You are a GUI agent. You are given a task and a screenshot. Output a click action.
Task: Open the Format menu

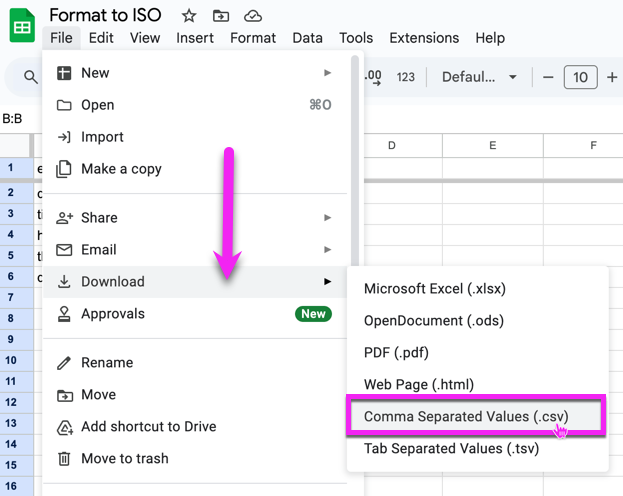coord(253,38)
